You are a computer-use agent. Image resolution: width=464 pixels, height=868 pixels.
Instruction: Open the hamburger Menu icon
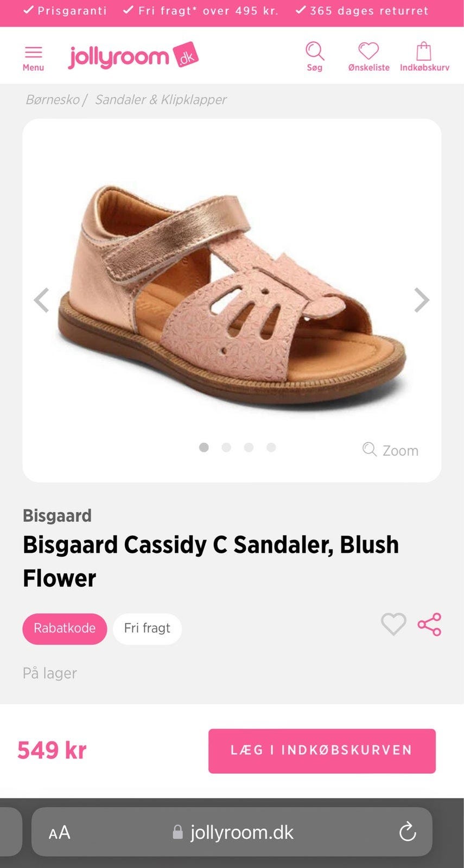[33, 52]
